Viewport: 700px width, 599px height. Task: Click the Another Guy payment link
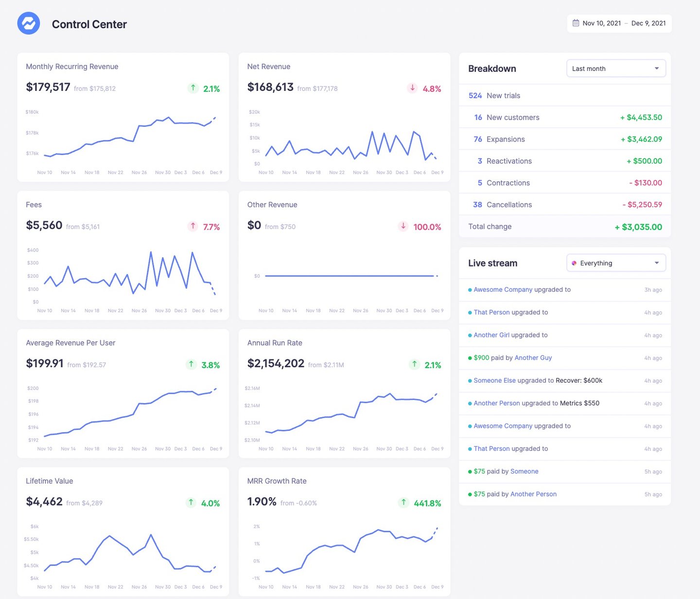point(533,358)
